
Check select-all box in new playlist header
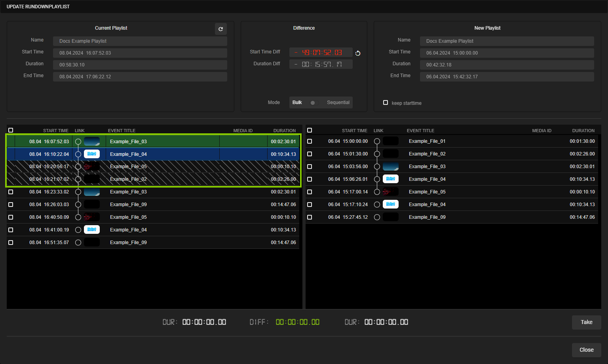[x=310, y=130]
